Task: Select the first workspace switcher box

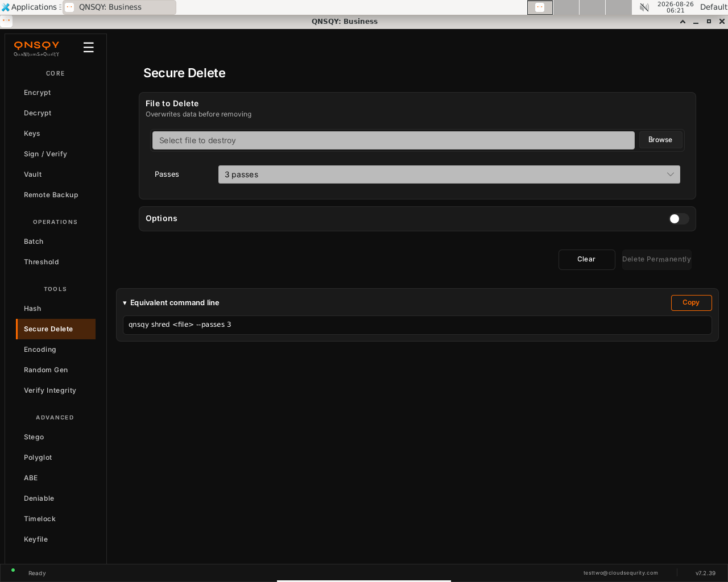Action: pos(540,7)
